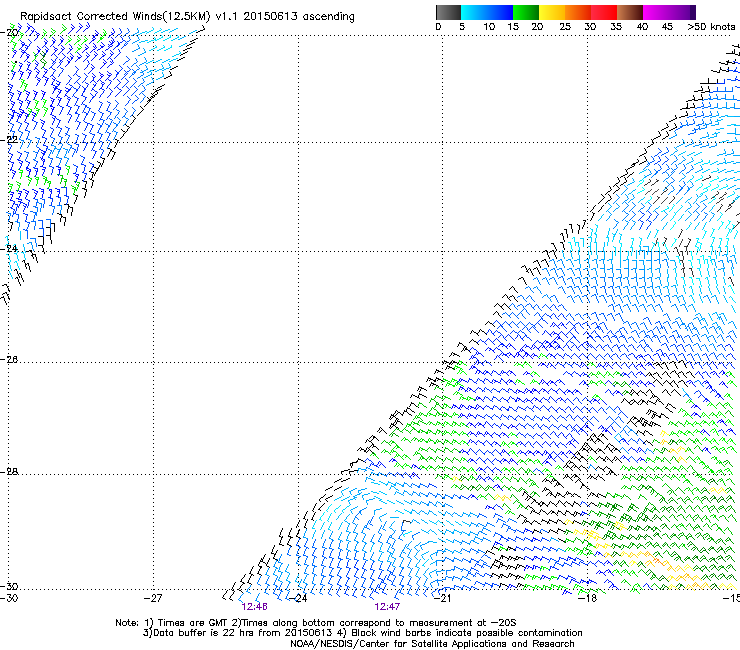
Task: Click the dark purple 45–50 knots legend segment
Action: (682, 12)
